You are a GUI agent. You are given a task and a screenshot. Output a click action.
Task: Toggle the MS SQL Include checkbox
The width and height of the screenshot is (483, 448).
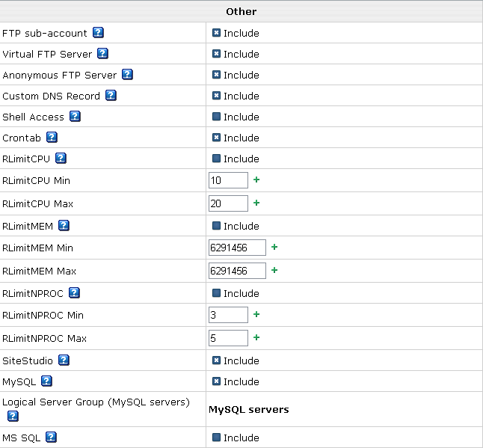coord(216,438)
